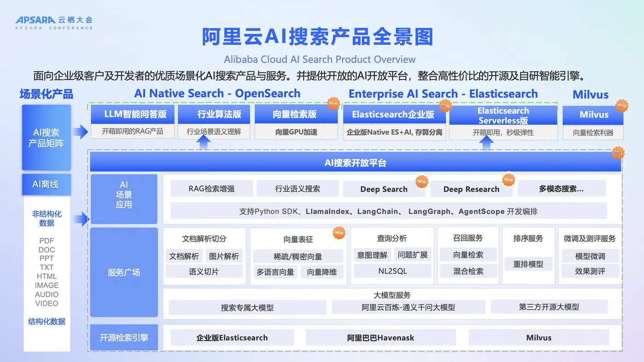Click the APSARA 云栖大会 conference logo

click(x=54, y=23)
